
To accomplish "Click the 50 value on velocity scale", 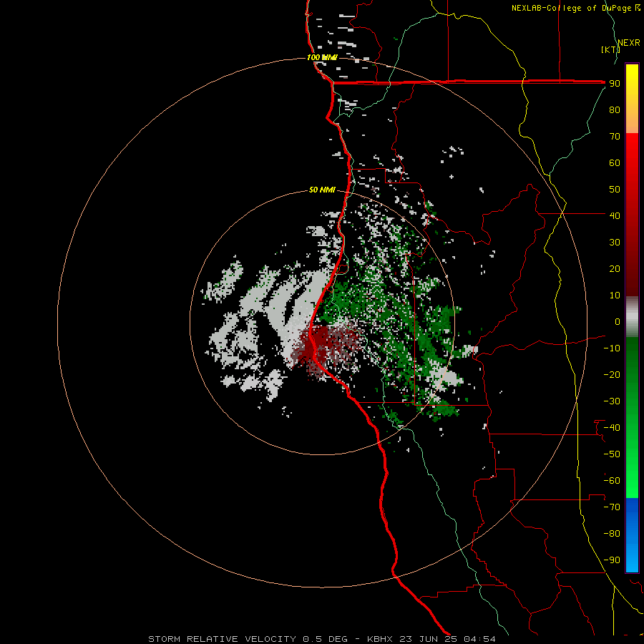I will (615, 190).
